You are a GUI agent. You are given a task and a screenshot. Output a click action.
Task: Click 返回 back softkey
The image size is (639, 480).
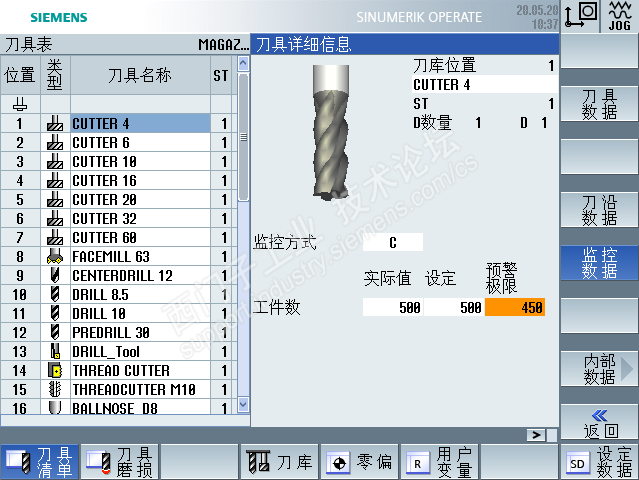(599, 422)
